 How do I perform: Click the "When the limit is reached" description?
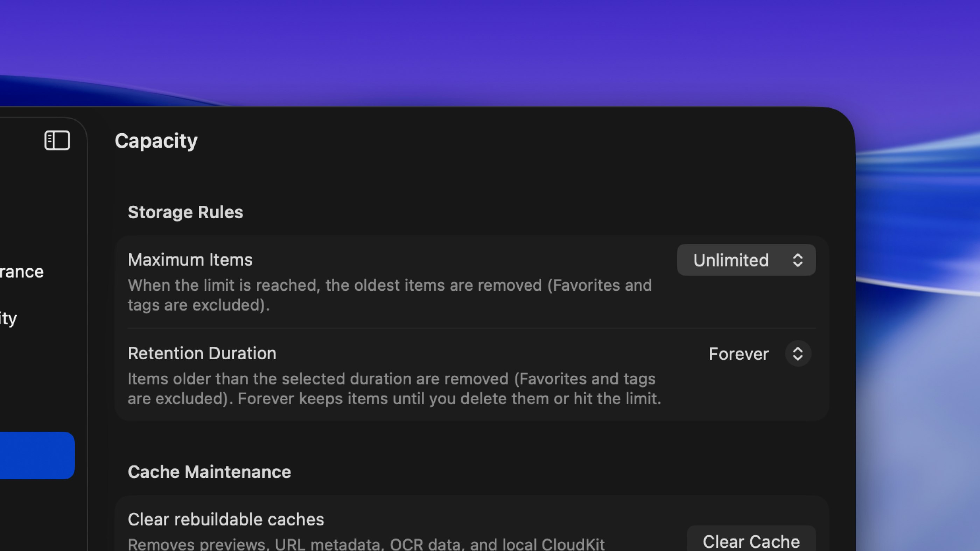(x=390, y=295)
